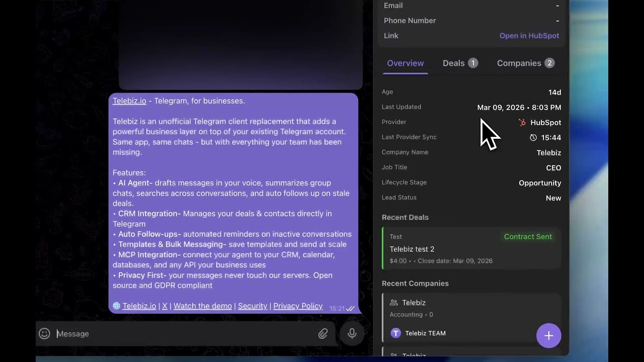This screenshot has width=644, height=362.
Task: Click the Lifecycle Stage value Opportunity
Action: point(540,183)
